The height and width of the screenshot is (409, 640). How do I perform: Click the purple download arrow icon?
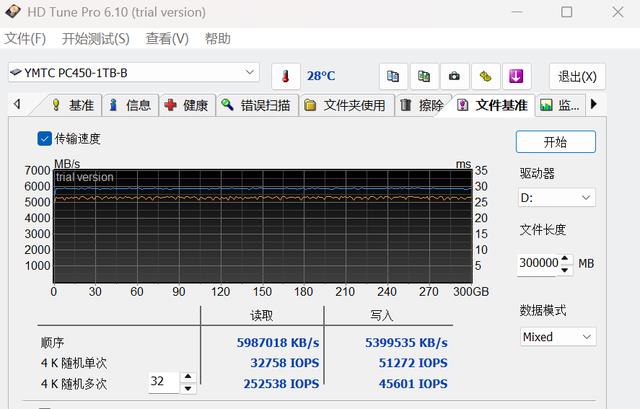(x=516, y=76)
